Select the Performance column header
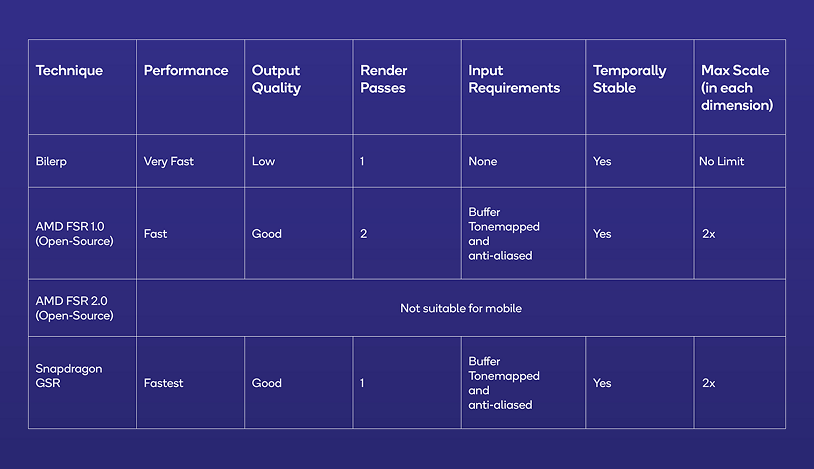 (186, 71)
